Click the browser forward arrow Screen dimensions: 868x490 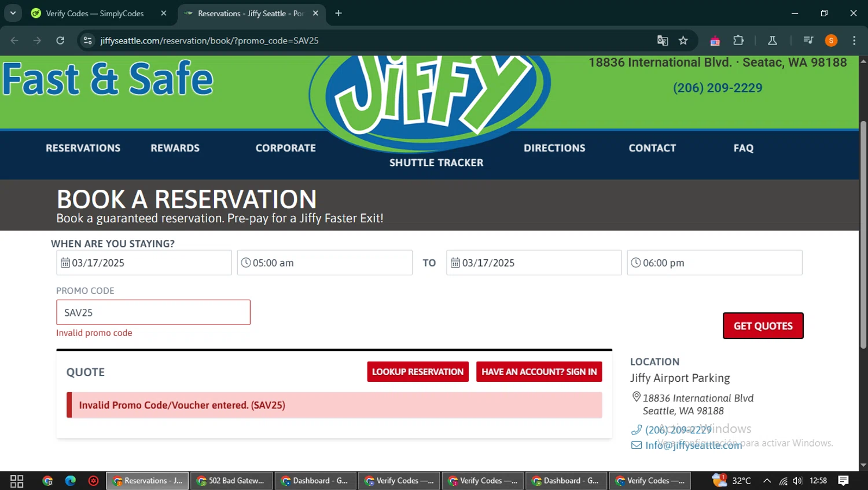click(x=37, y=40)
